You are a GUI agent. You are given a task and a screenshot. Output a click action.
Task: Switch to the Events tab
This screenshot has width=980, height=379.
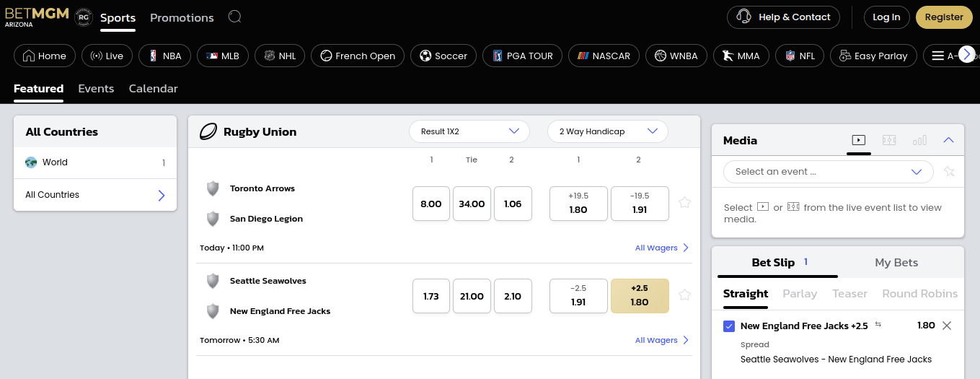[x=96, y=89]
